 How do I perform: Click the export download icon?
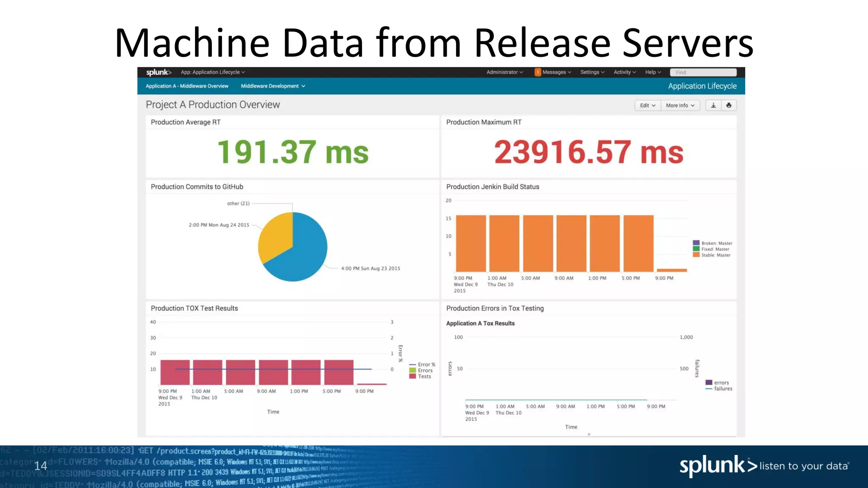pos(713,105)
